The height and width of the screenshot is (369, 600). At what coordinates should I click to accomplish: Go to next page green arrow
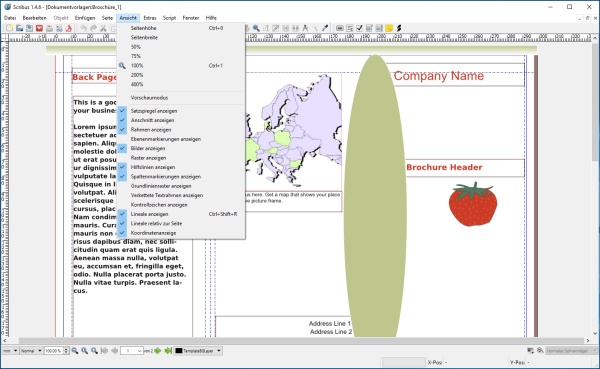click(x=158, y=351)
